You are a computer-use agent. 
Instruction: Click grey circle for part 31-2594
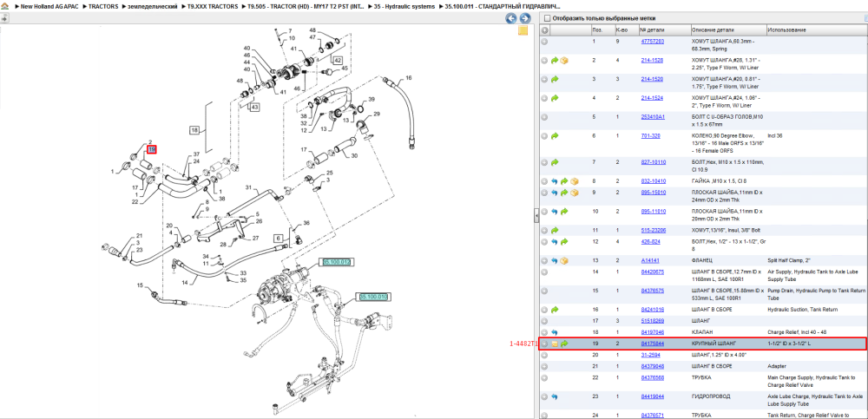[x=545, y=356]
